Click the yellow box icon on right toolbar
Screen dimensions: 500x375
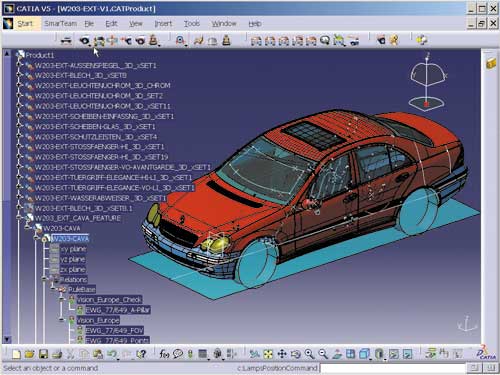pos(491,63)
